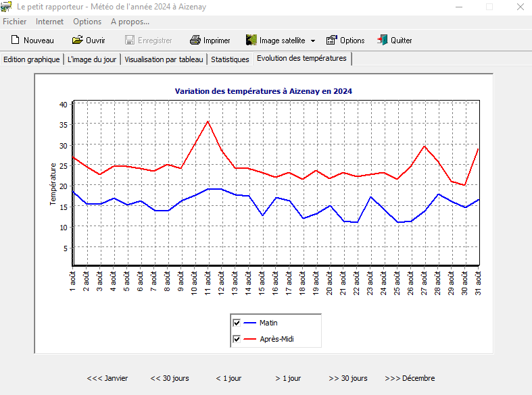Advance one day with > 1 jour

pos(289,378)
